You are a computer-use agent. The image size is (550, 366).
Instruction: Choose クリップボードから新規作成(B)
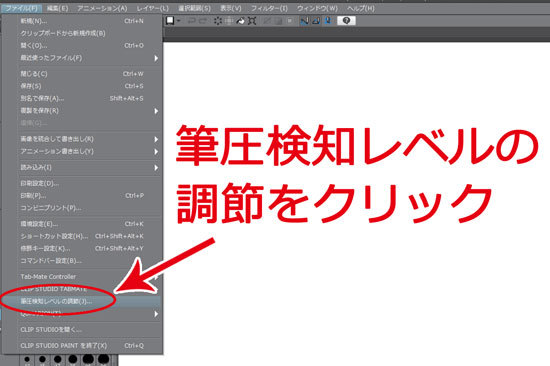coord(82,33)
